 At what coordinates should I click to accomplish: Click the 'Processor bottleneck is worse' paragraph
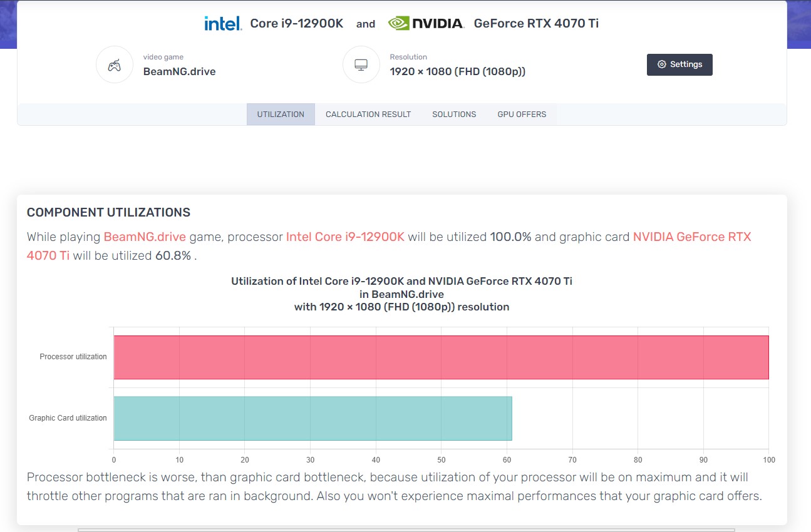(394, 487)
